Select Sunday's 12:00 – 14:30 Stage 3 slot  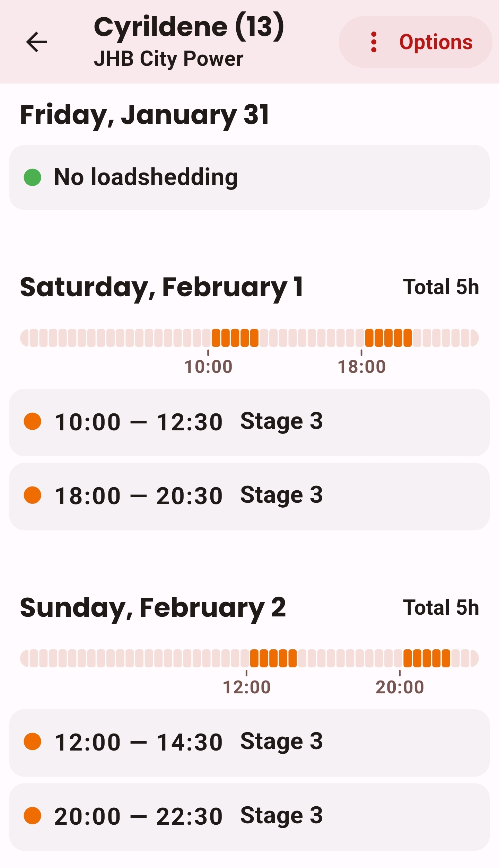[249, 743]
